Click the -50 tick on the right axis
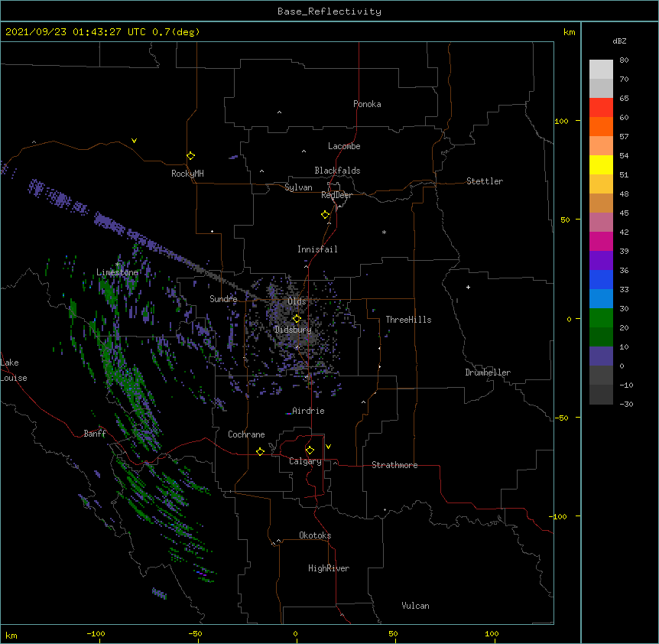659x644 pixels. coord(561,418)
